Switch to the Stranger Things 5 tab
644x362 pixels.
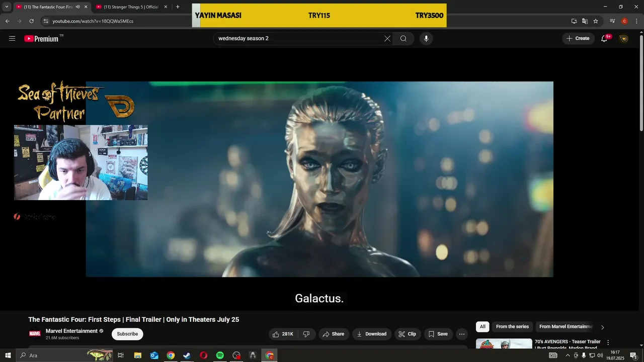coord(131,7)
